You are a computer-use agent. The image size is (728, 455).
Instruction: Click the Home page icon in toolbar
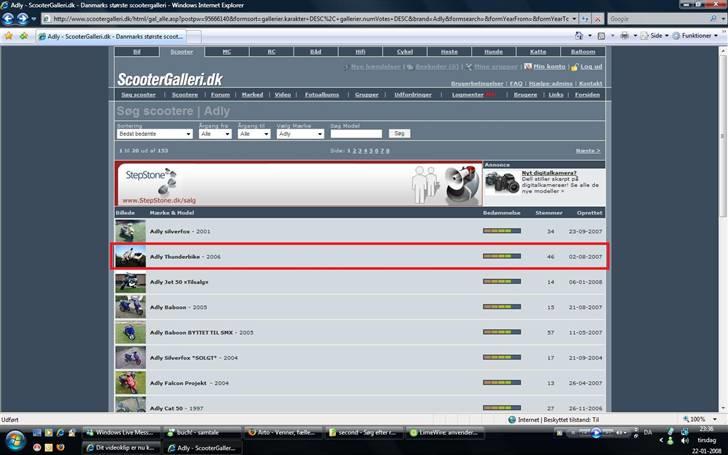click(x=578, y=36)
